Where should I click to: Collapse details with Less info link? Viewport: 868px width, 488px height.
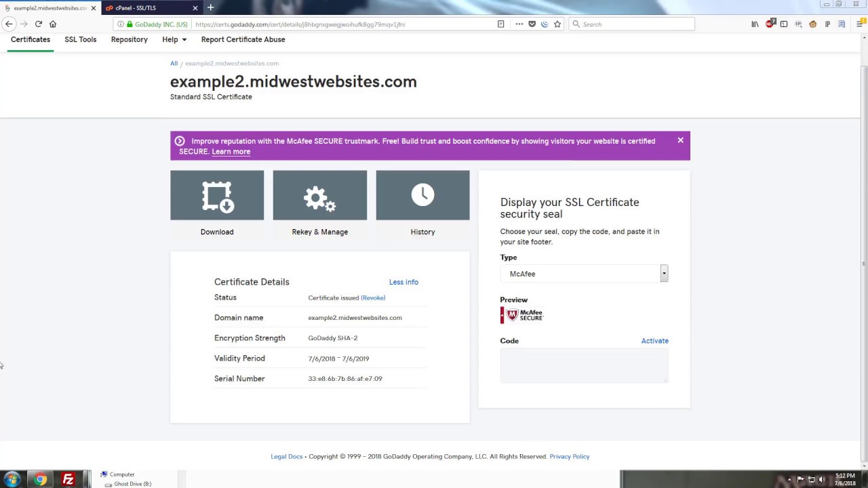click(x=403, y=282)
